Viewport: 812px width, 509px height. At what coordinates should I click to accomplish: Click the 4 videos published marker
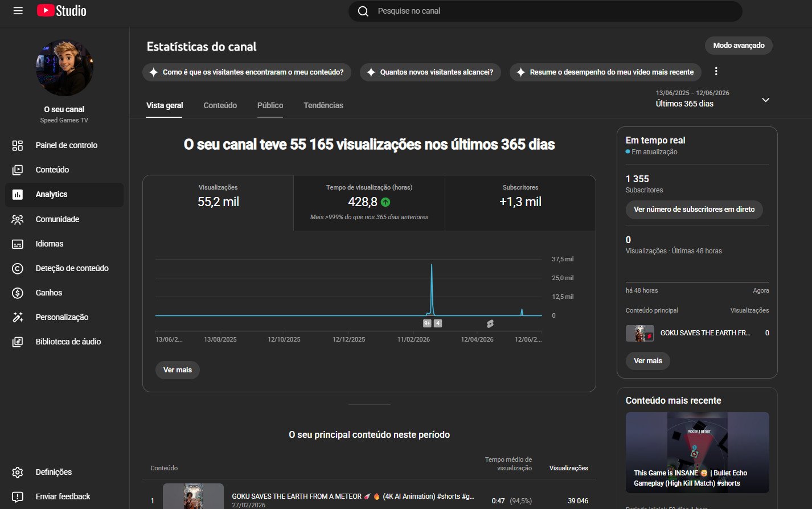tap(437, 323)
